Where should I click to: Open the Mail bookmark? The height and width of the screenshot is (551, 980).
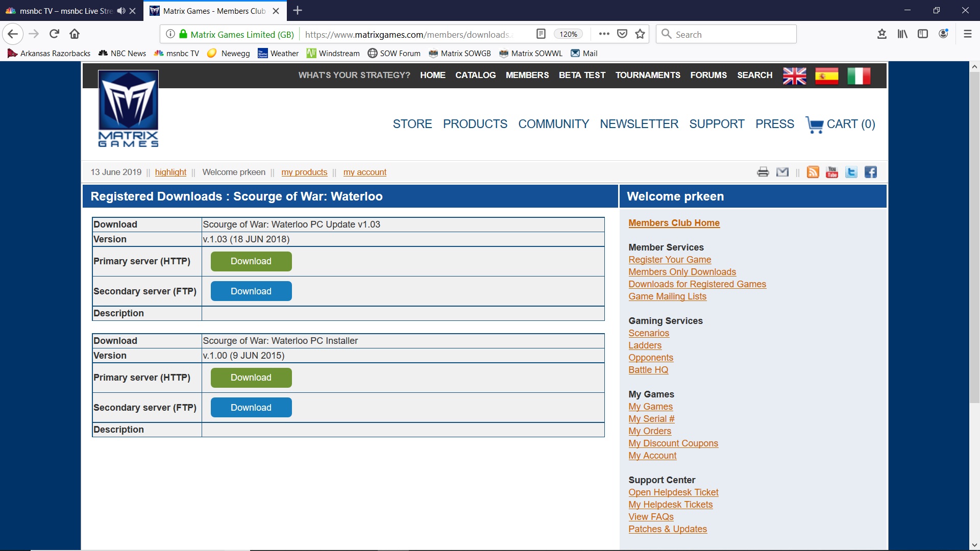[584, 53]
